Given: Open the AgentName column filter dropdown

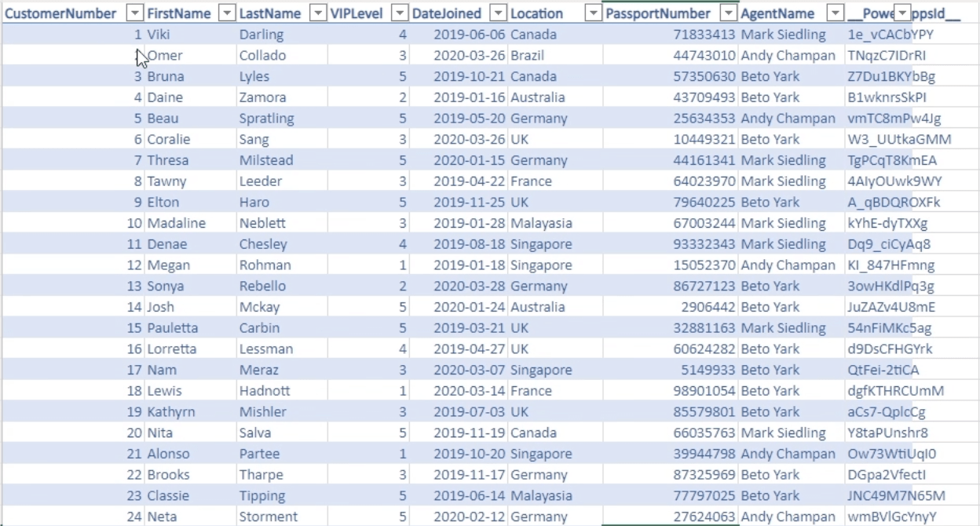Looking at the screenshot, I should 836,13.
